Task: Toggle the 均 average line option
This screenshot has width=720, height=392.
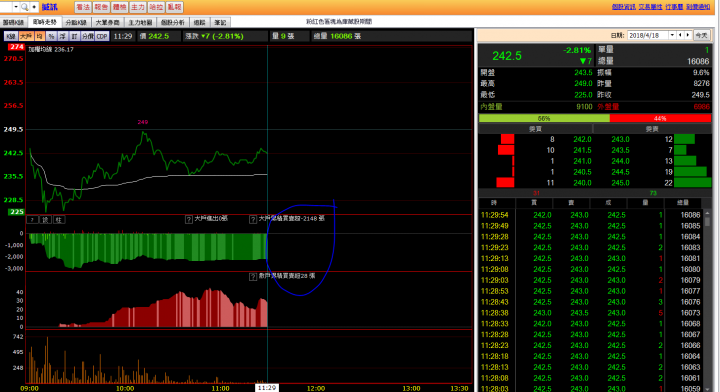Action: click(x=39, y=36)
